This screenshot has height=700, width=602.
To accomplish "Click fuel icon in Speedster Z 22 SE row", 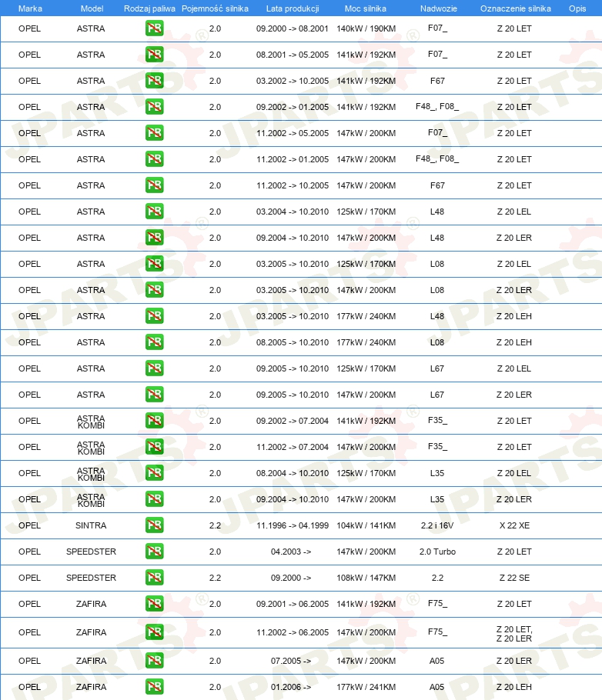I will (x=154, y=578).
